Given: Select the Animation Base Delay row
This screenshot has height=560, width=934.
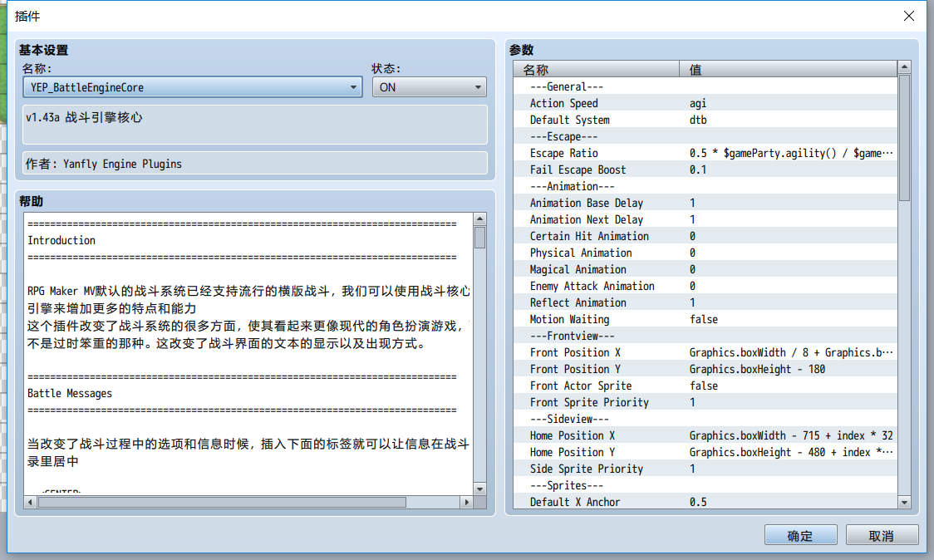Looking at the screenshot, I should (x=705, y=204).
